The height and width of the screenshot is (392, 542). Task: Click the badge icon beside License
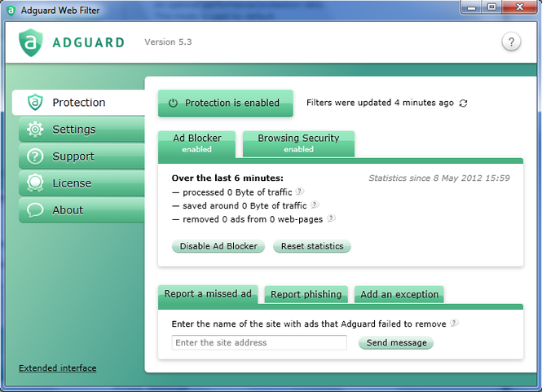[x=35, y=183]
